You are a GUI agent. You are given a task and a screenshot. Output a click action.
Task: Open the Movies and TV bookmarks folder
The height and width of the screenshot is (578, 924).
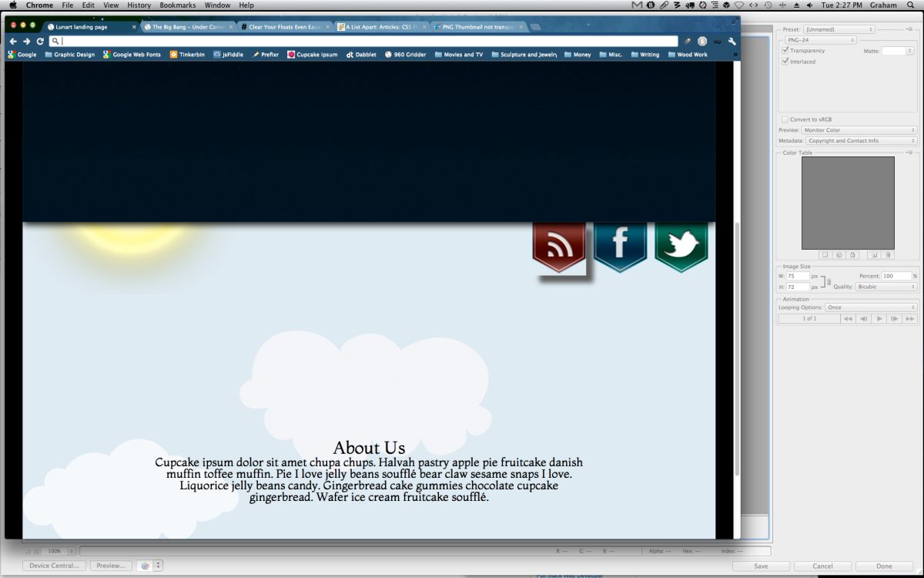coord(459,55)
